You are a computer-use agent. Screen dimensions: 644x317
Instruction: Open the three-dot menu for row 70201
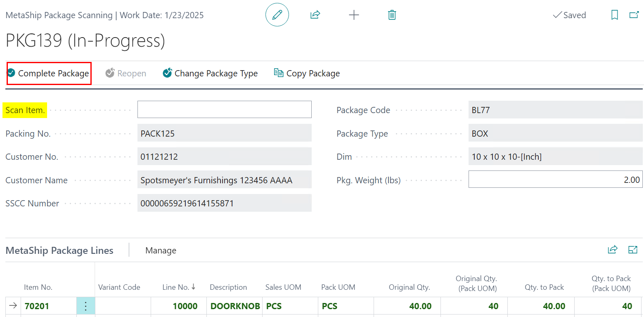pyautogui.click(x=86, y=306)
